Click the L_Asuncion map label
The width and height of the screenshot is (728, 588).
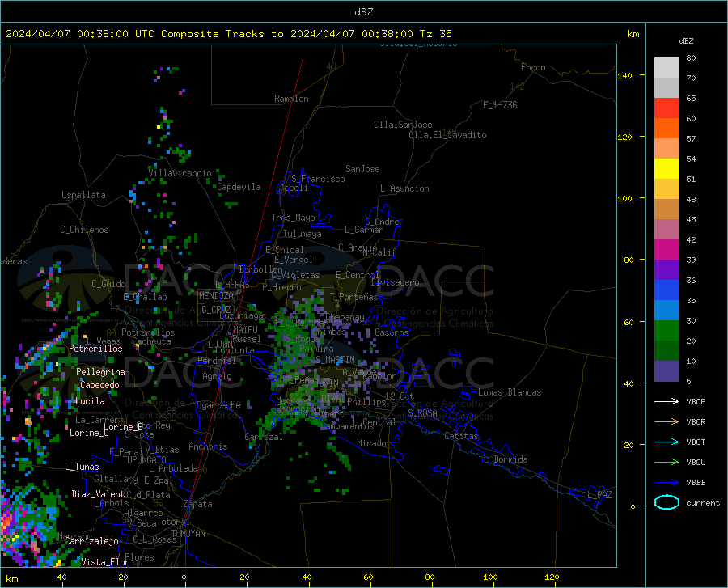(x=404, y=188)
